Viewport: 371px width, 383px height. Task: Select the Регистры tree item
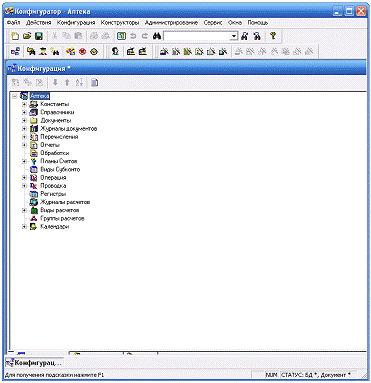53,194
